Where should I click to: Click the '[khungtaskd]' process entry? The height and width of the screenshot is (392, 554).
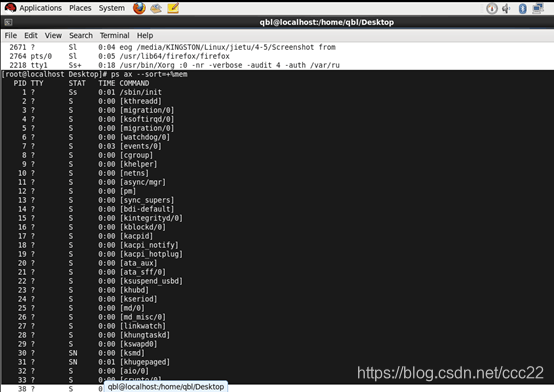click(x=145, y=335)
